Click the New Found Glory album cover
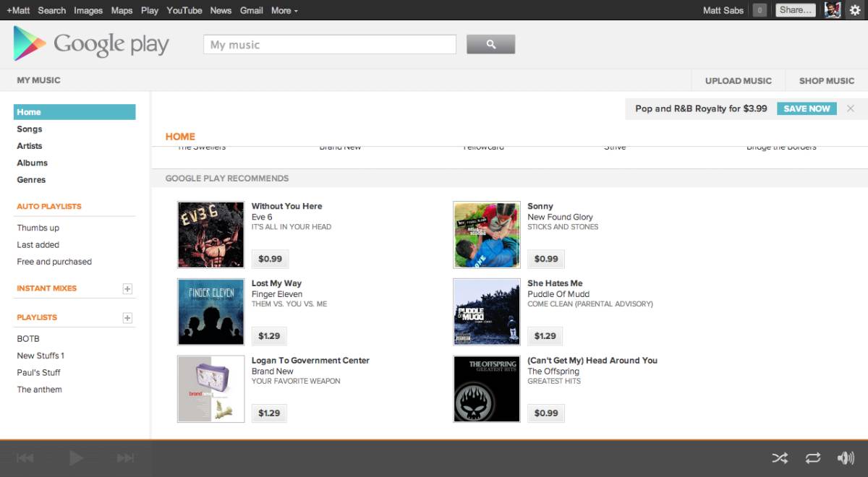This screenshot has height=477, width=868. 487,235
